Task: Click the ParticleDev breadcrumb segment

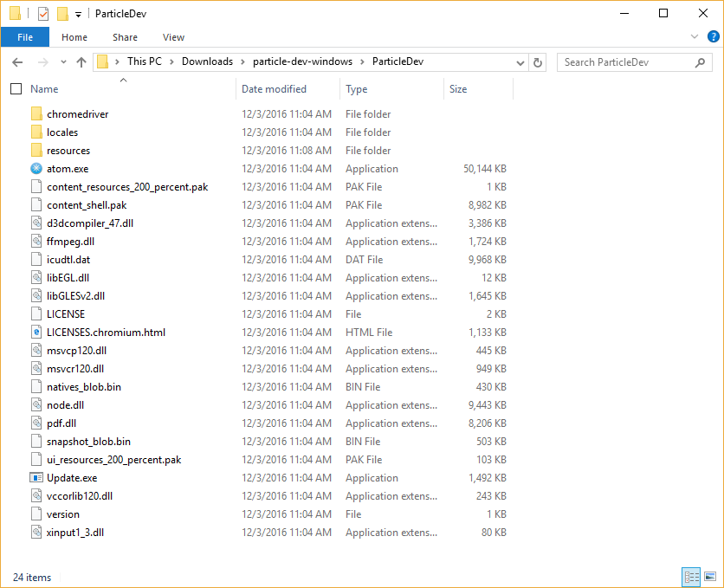Action: pyautogui.click(x=398, y=61)
